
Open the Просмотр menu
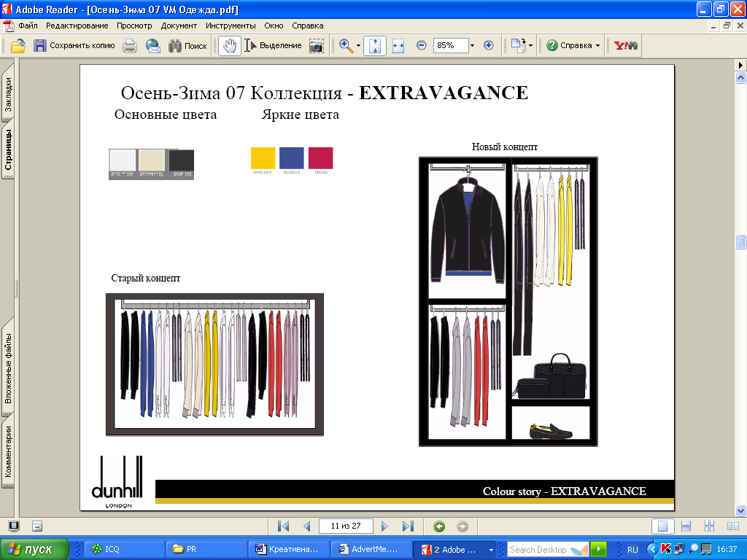pyautogui.click(x=134, y=26)
